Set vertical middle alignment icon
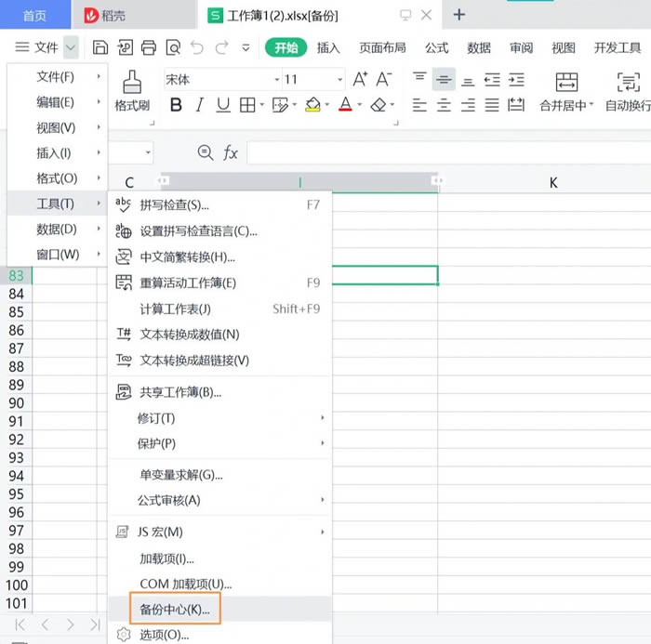This screenshot has height=644, width=651. 444,79
